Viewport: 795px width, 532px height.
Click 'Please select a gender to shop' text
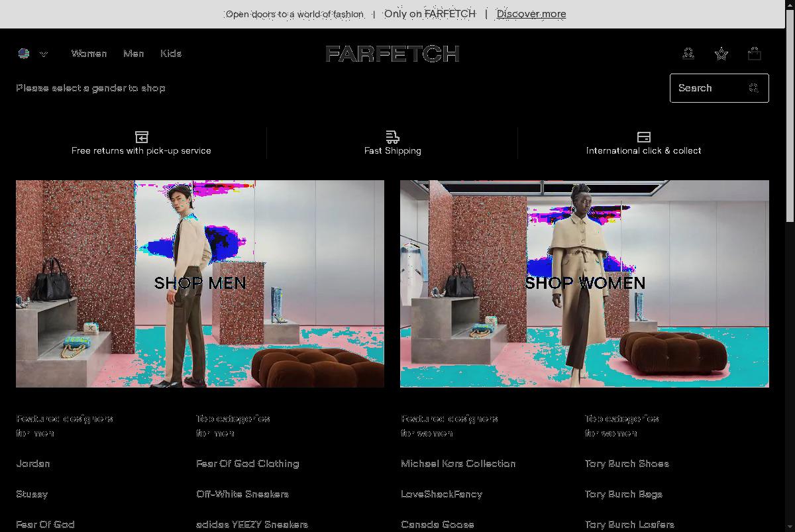91,88
